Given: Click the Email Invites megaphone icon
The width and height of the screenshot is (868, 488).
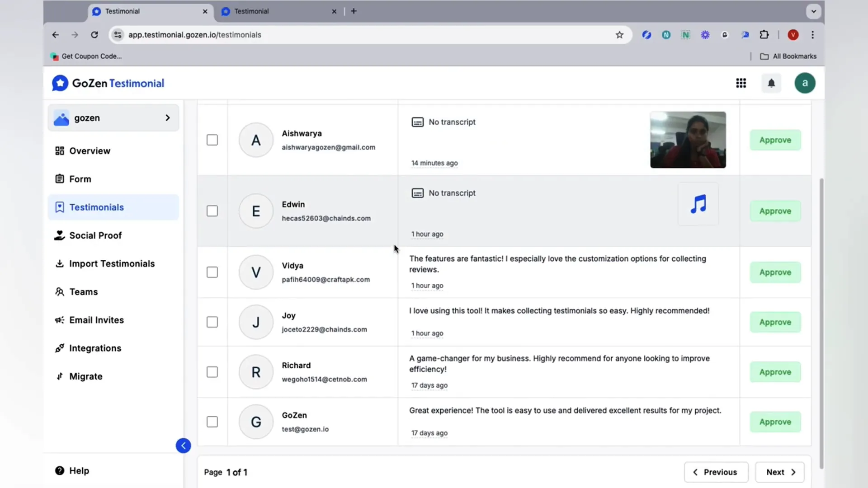Looking at the screenshot, I should point(60,320).
